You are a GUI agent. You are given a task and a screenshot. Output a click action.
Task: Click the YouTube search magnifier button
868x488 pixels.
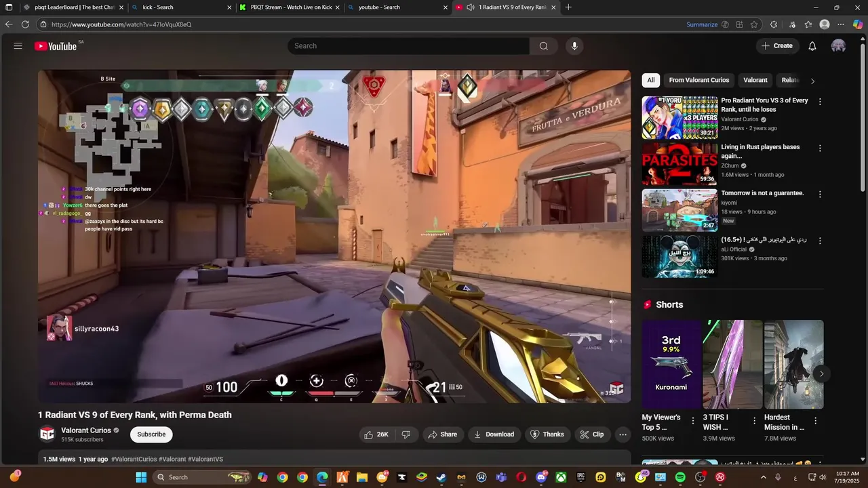click(x=543, y=46)
